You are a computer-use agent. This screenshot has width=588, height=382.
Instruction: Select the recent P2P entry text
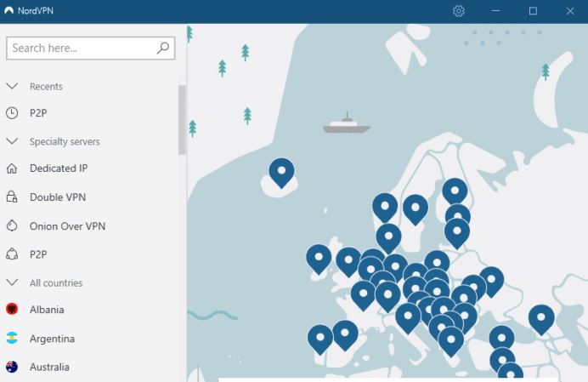(38, 113)
